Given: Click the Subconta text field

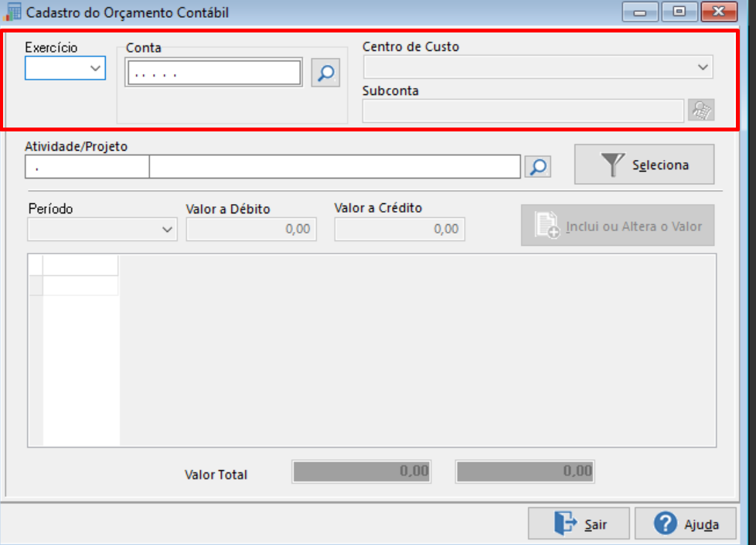Looking at the screenshot, I should pos(523,111).
